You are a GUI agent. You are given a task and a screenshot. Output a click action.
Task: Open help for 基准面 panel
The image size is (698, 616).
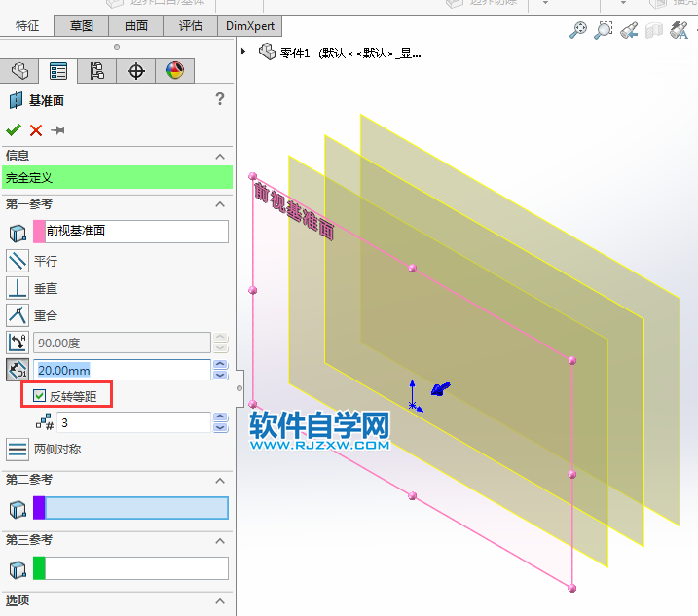point(219,99)
